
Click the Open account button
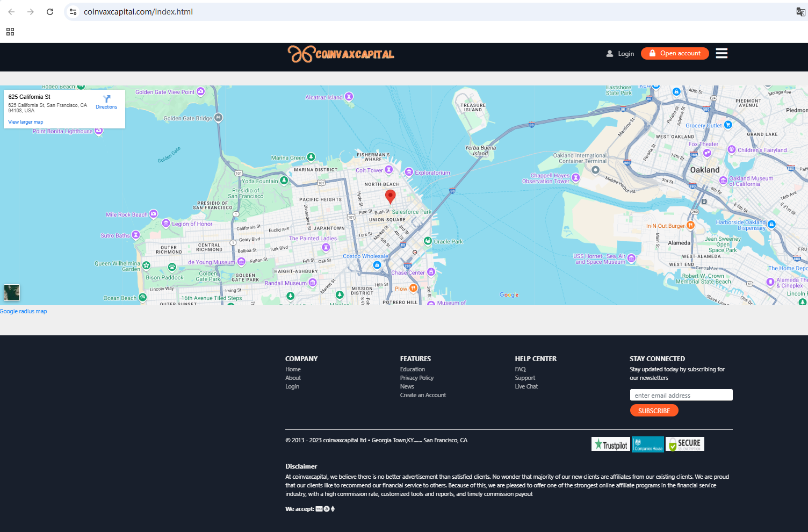point(675,53)
